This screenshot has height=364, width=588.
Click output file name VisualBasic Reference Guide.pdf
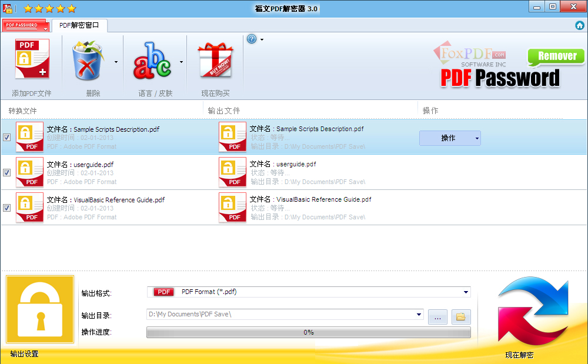pos(324,199)
